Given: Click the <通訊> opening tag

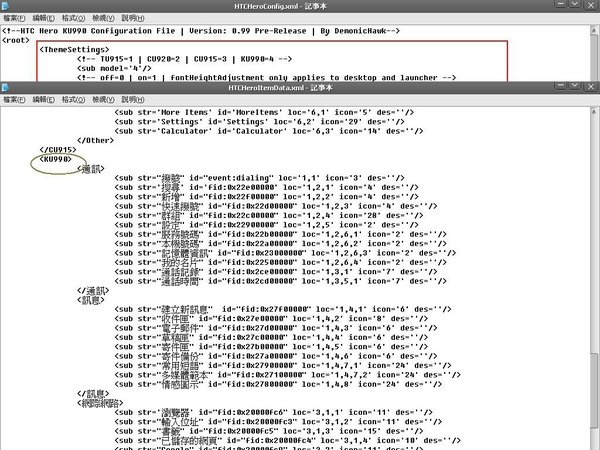Looking at the screenshot, I should [x=91, y=169].
